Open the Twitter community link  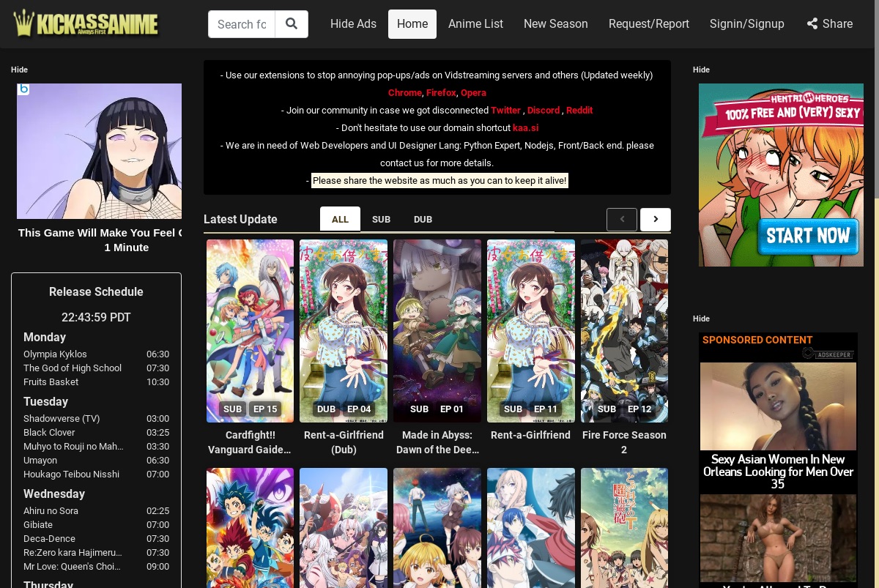click(x=505, y=111)
